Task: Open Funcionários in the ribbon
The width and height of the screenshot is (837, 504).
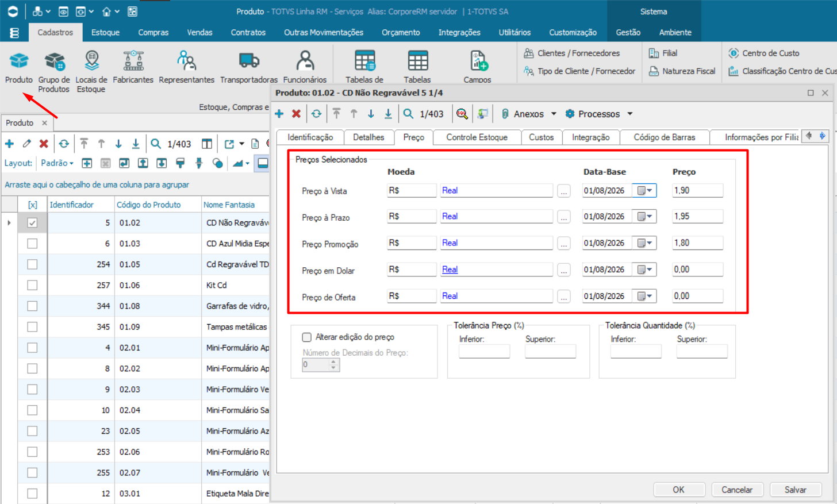Action: pos(305,67)
